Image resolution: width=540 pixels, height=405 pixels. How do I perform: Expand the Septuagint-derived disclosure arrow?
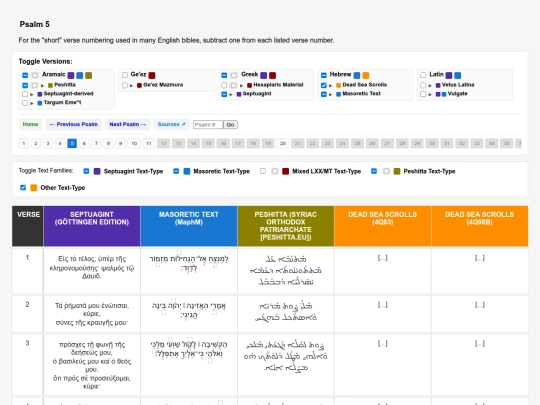(32, 94)
